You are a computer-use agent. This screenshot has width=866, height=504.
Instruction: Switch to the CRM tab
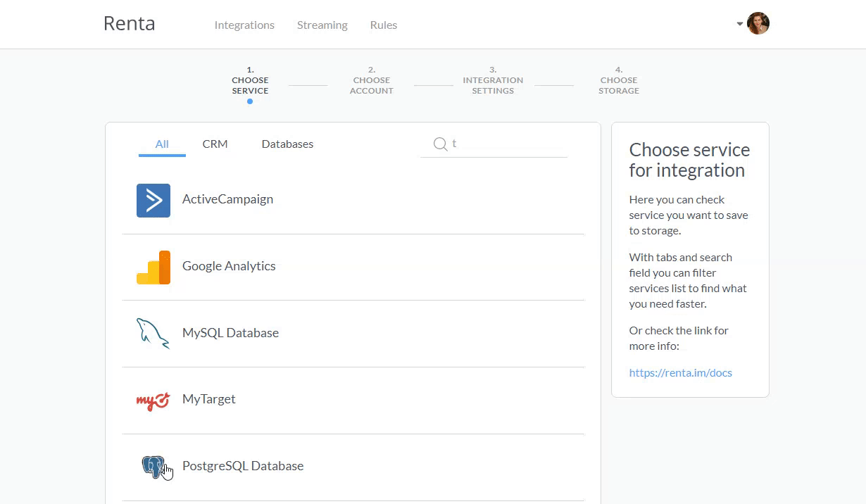[x=215, y=144]
